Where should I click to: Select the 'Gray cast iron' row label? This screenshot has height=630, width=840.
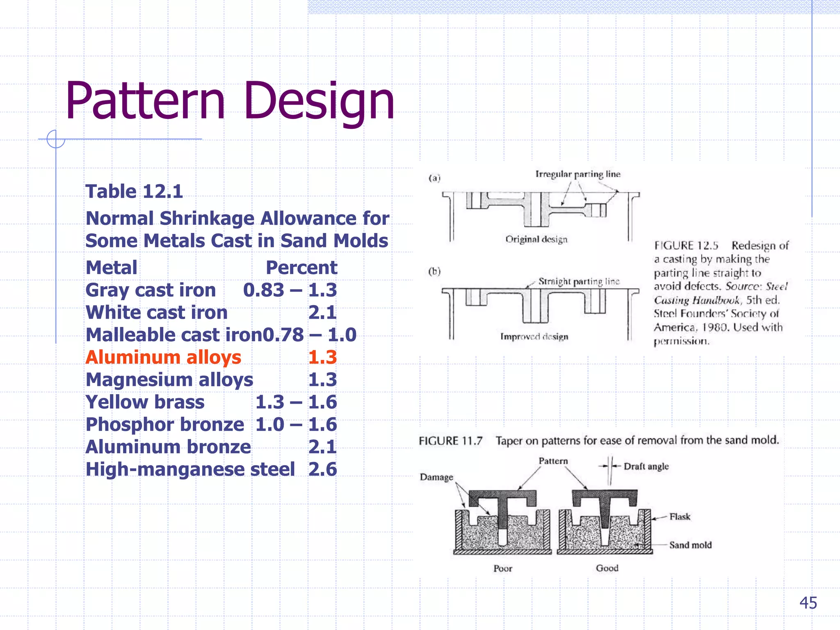(x=151, y=290)
